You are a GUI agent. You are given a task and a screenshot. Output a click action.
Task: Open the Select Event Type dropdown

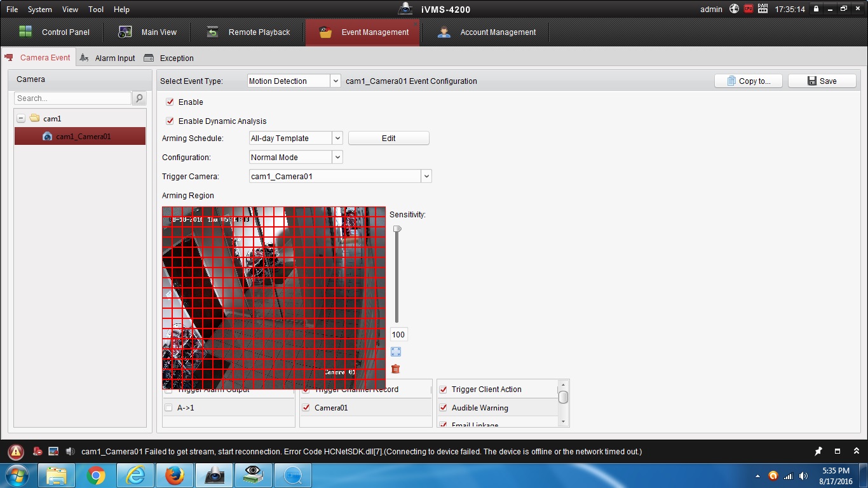click(336, 81)
